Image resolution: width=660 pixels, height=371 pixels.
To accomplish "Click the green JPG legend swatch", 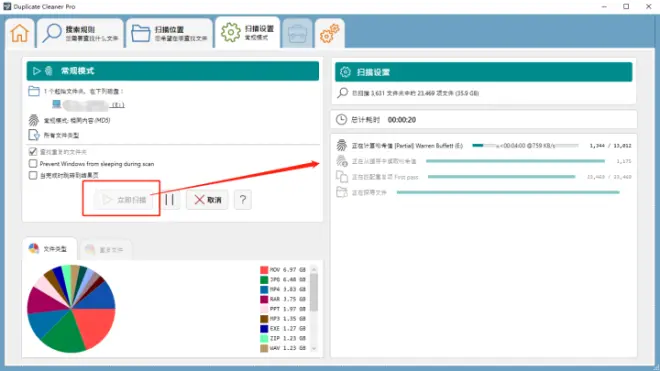I will [264, 280].
